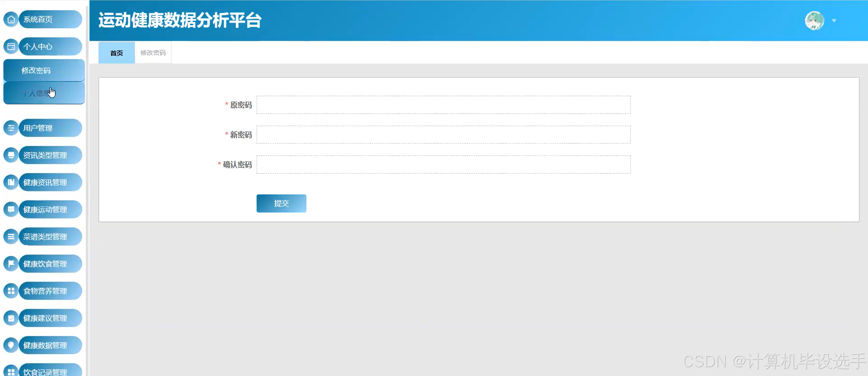
Task: Click the 确认密码 field label
Action: pos(237,165)
